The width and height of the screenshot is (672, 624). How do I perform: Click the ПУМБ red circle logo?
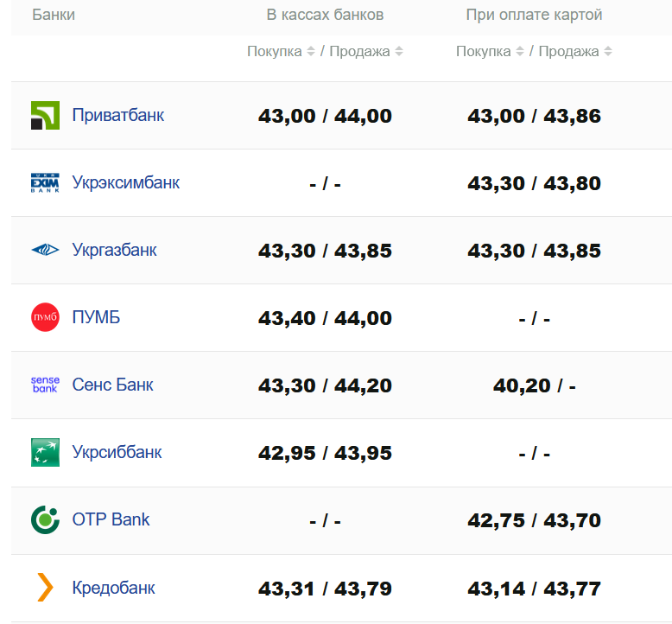point(45,318)
